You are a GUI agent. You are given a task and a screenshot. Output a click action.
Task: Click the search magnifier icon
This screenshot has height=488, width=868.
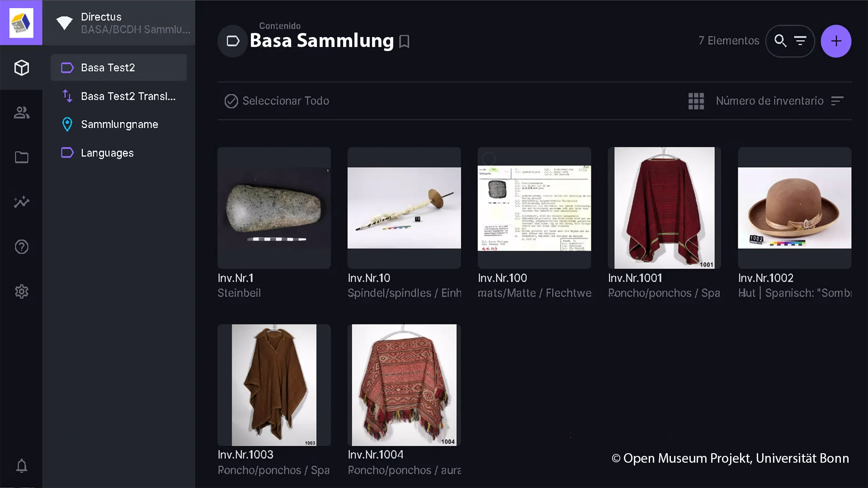point(780,41)
